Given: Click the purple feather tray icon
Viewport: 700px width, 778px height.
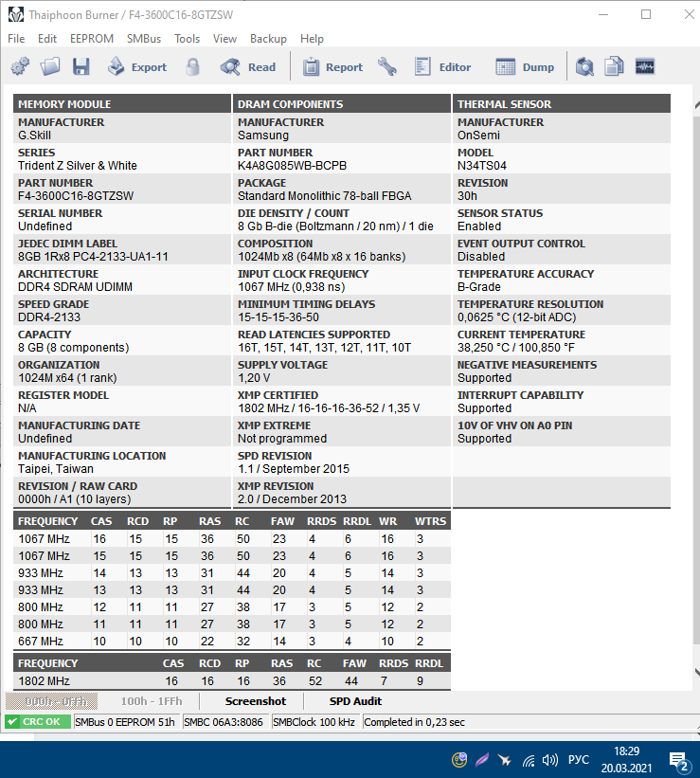Looking at the screenshot, I should 482,760.
